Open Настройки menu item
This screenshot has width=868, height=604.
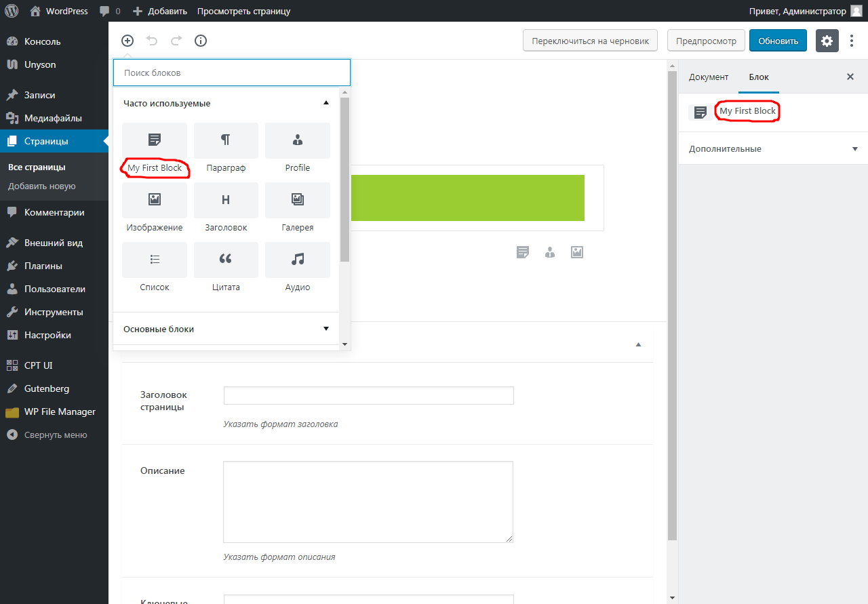54,335
